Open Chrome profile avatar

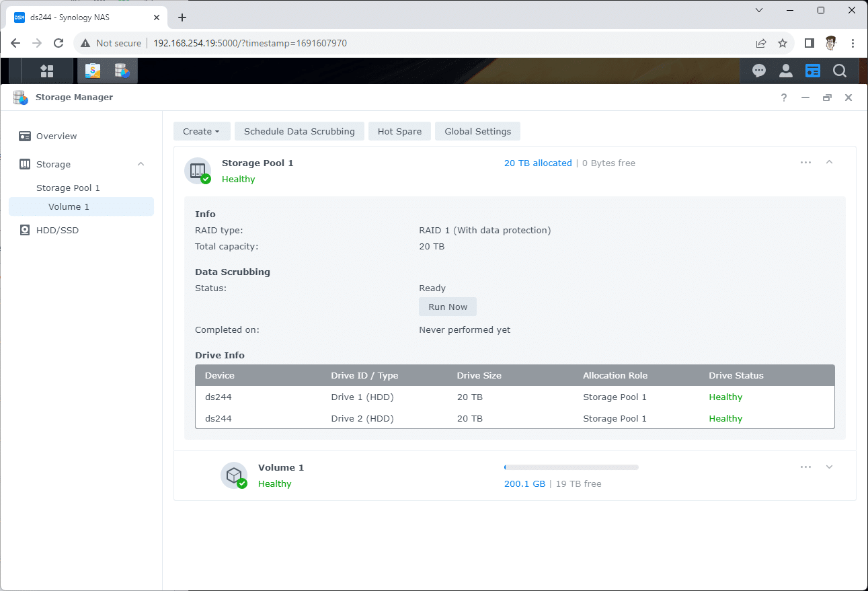point(831,43)
